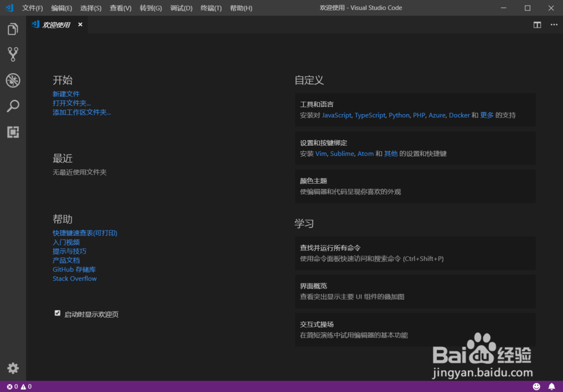Image resolution: width=563 pixels, height=392 pixels.
Task: Click the JavaScript support link
Action: (x=337, y=115)
